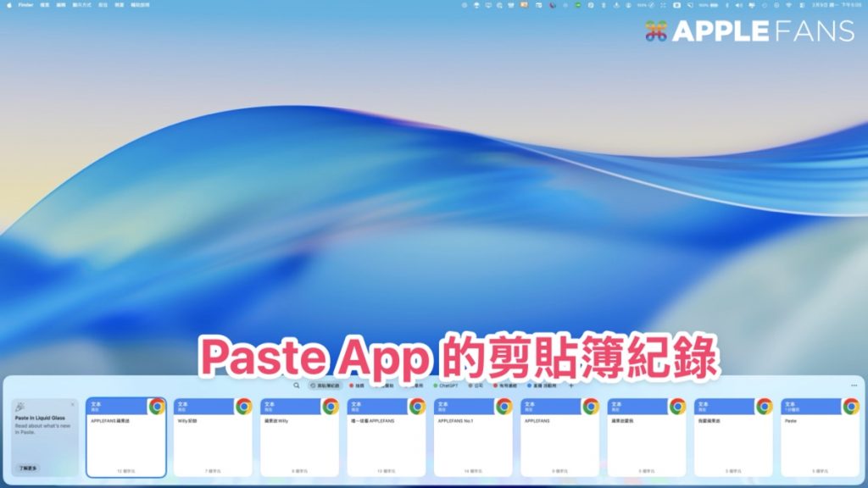Click the 了解更多 learn more button
868x488 pixels.
28,467
